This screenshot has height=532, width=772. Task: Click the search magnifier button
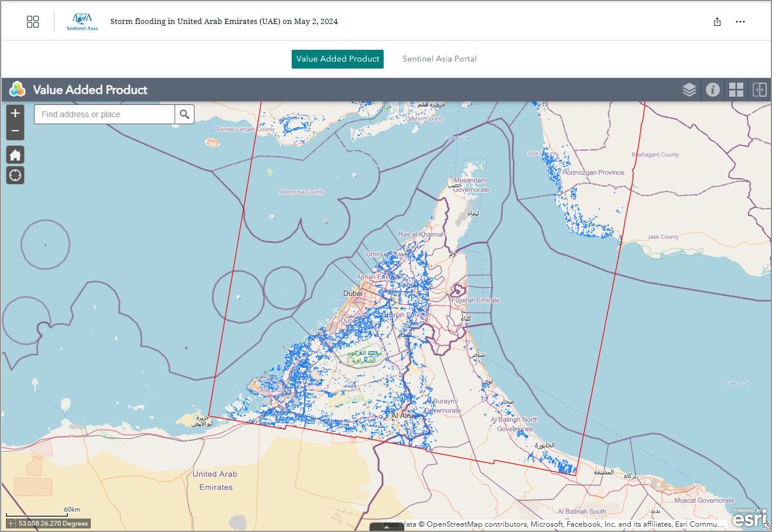[185, 114]
